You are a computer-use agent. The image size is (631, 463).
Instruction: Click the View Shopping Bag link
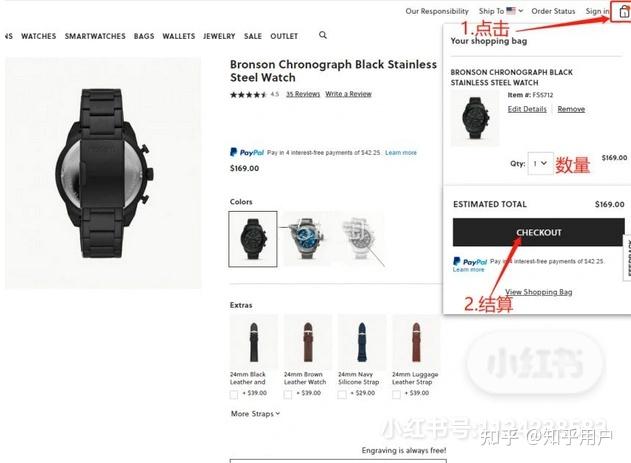(538, 292)
